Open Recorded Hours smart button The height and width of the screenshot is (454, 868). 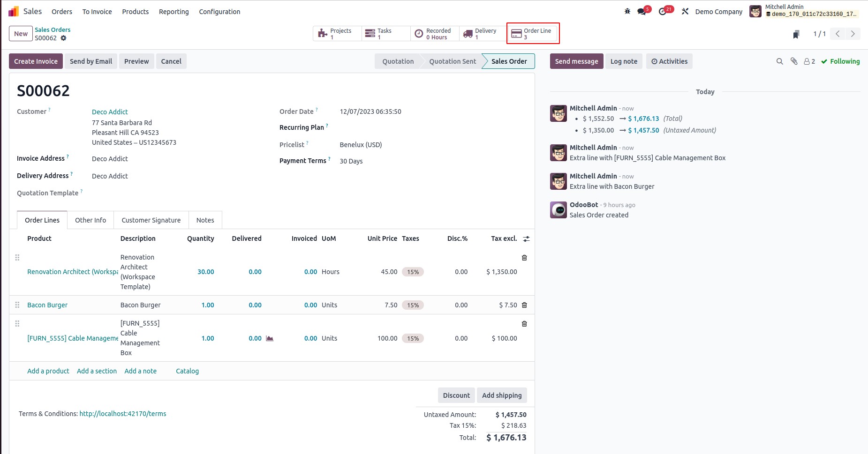pyautogui.click(x=435, y=34)
